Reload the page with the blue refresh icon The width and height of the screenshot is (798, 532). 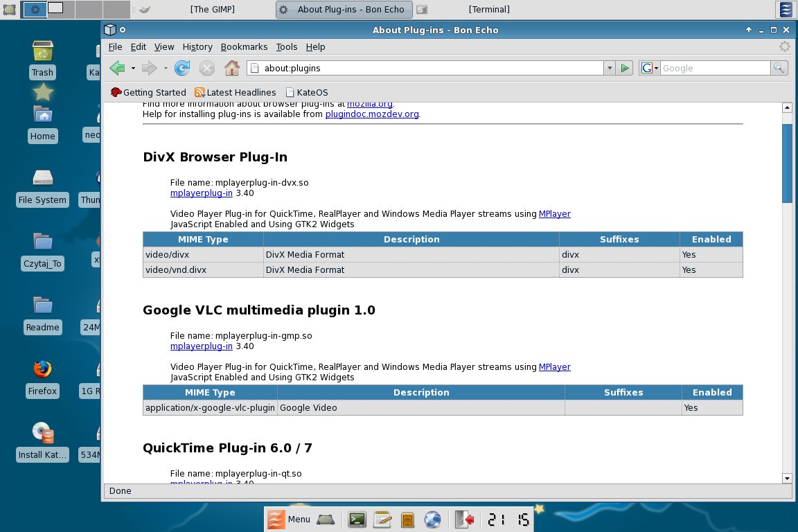[x=181, y=68]
